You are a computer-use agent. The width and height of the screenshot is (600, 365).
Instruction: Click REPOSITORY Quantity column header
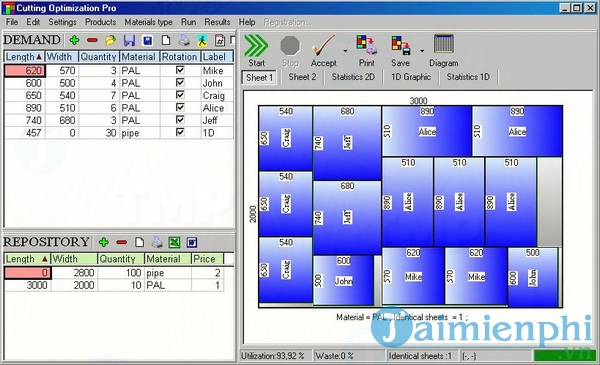(x=121, y=259)
